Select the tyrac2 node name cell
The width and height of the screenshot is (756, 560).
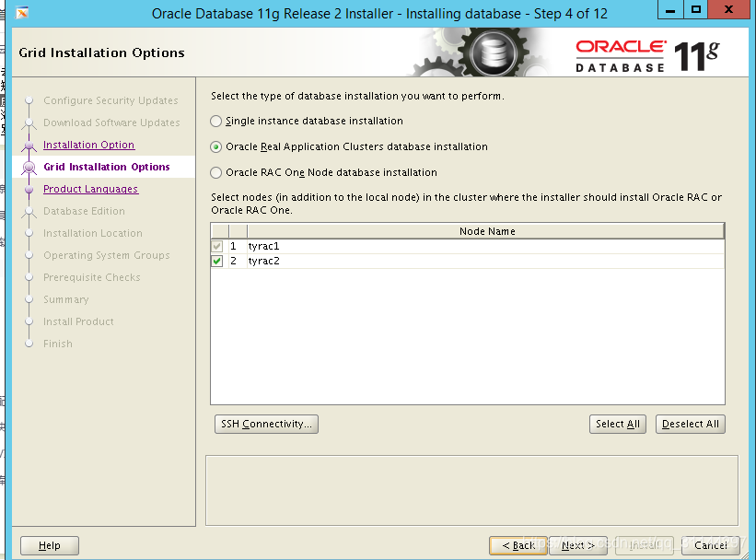pos(485,262)
